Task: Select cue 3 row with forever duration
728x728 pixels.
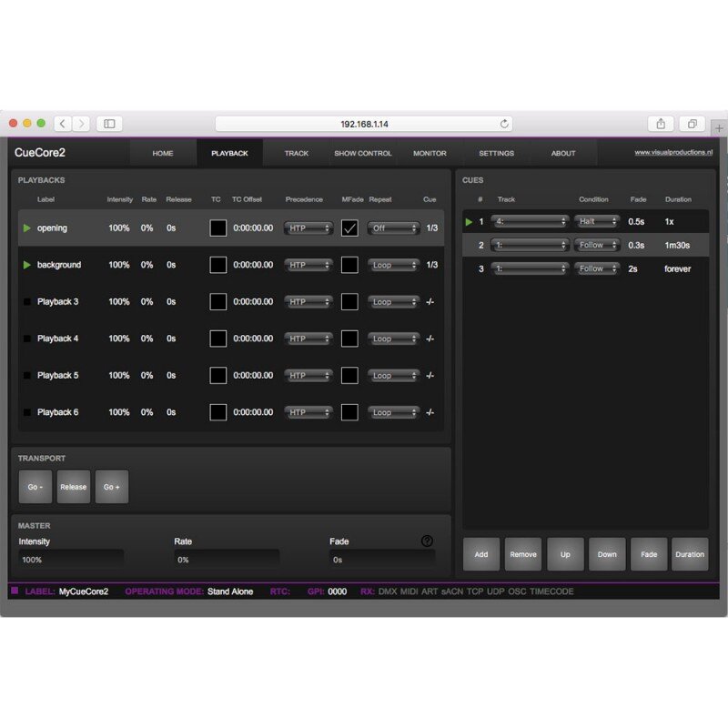Action: [585, 268]
